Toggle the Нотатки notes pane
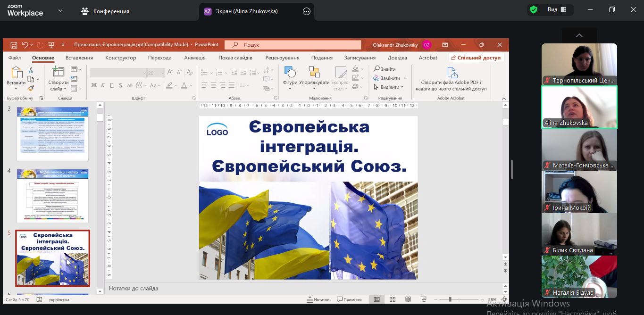This screenshot has width=644, height=315. pyautogui.click(x=318, y=299)
